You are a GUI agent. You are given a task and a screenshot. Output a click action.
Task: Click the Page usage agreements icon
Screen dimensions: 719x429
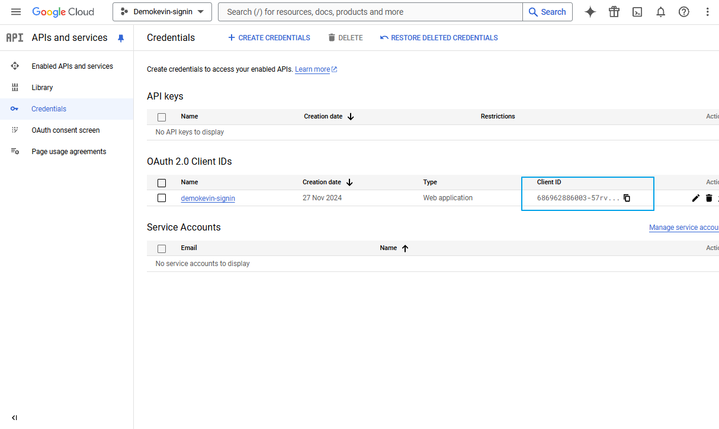tap(15, 151)
